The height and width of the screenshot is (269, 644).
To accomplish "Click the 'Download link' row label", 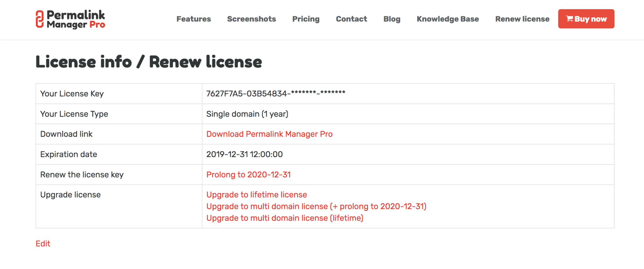I will 66,134.
